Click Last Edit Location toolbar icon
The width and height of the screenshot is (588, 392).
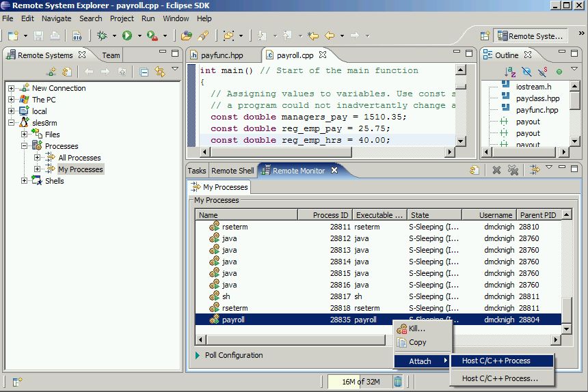[312, 36]
